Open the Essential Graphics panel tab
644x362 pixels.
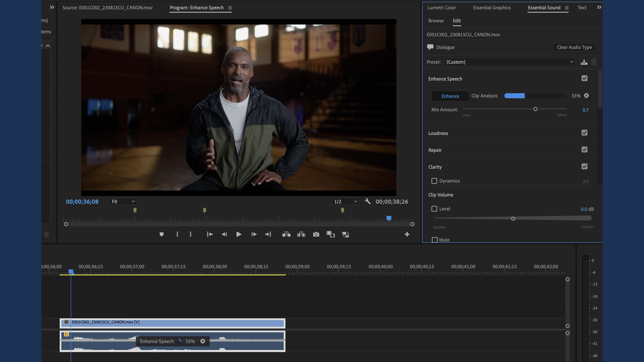click(x=492, y=8)
